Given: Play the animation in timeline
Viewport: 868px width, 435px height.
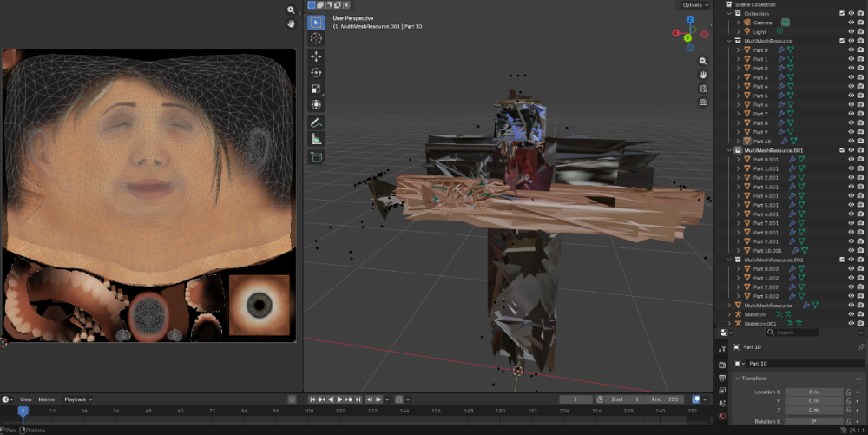Looking at the screenshot, I should (339, 399).
